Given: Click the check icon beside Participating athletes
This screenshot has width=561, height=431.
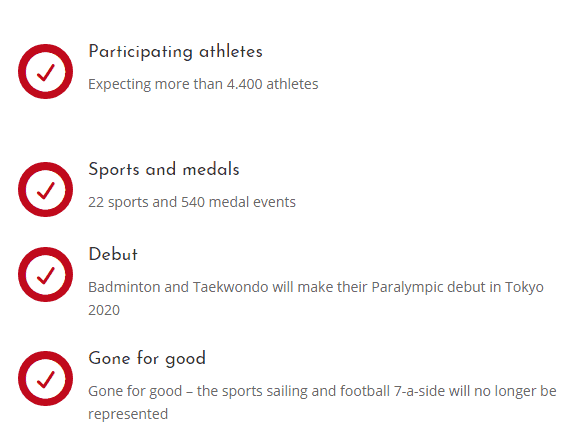Looking at the screenshot, I should tap(45, 72).
